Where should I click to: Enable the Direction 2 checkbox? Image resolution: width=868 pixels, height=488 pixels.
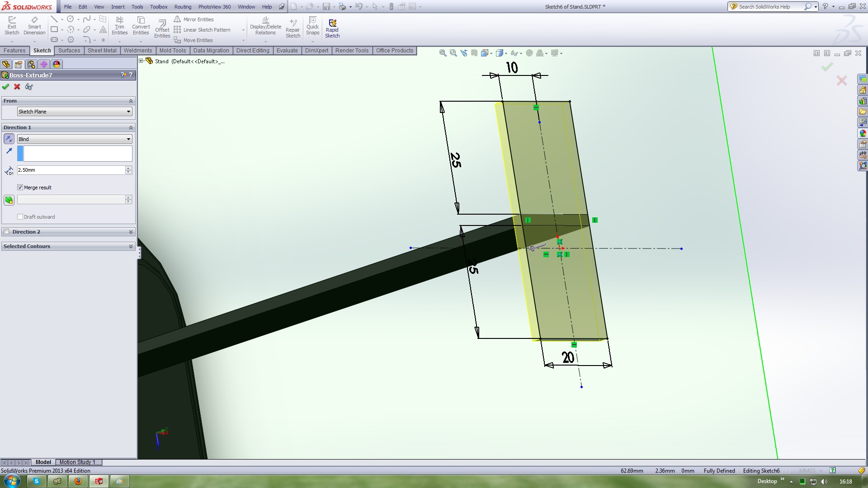(6, 232)
